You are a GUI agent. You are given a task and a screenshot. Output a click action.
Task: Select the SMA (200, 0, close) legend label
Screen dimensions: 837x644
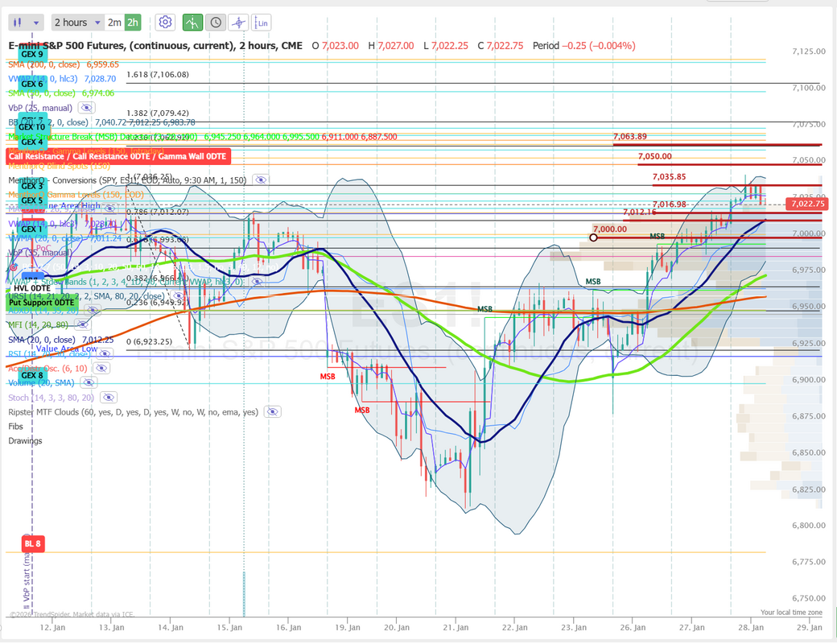tap(64, 64)
